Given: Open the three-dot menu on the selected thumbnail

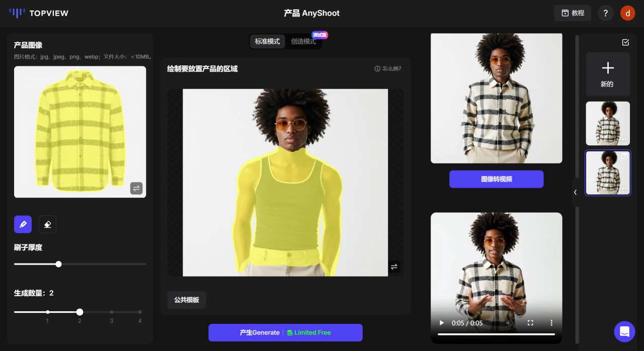Looking at the screenshot, I should [x=623, y=189].
